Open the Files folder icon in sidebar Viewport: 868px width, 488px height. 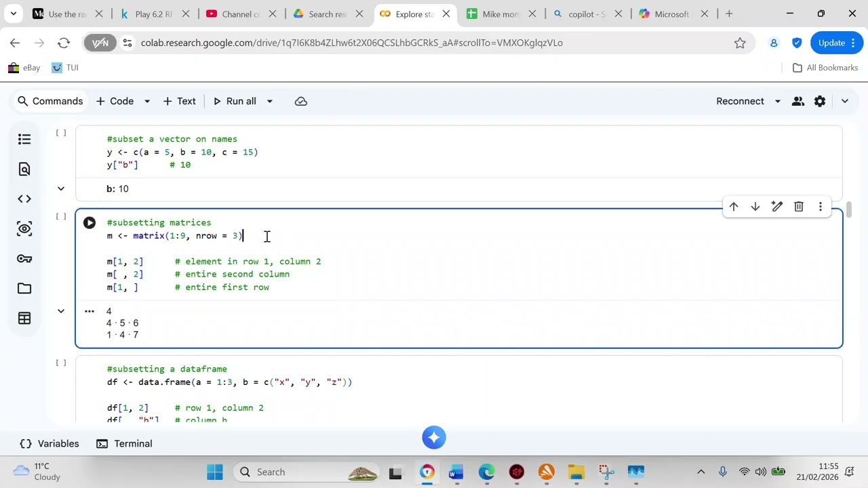point(24,288)
